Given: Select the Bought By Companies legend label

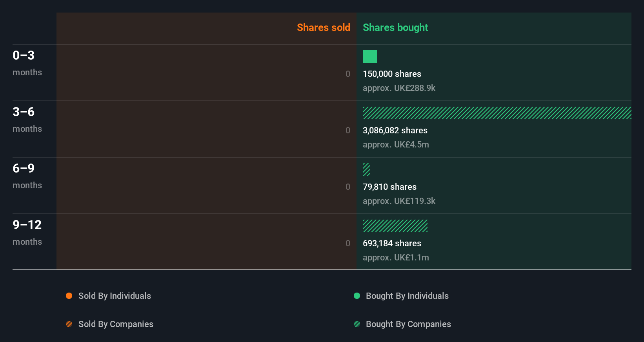Looking at the screenshot, I should click(408, 324).
